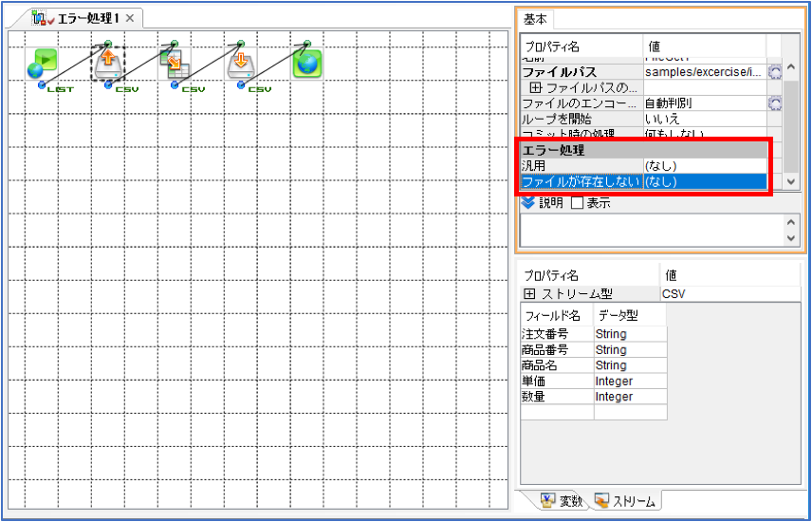Switch to the 基本 tab

coord(535,20)
